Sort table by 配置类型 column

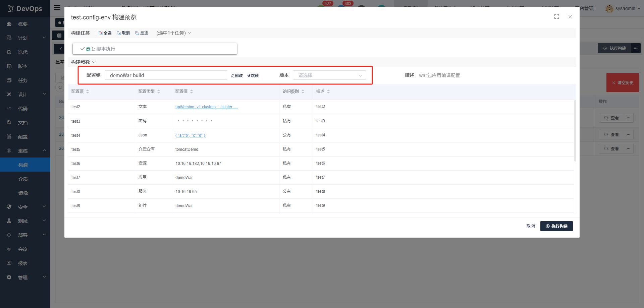coord(159,91)
